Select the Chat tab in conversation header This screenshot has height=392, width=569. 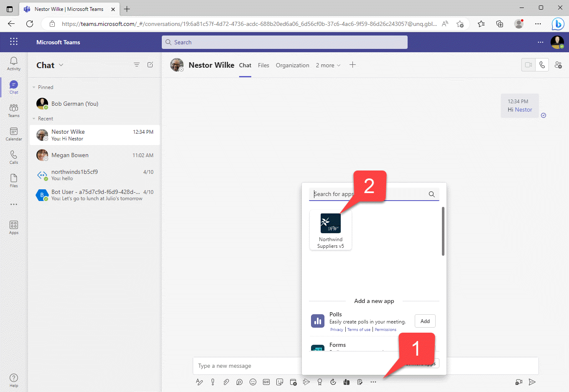click(x=245, y=65)
